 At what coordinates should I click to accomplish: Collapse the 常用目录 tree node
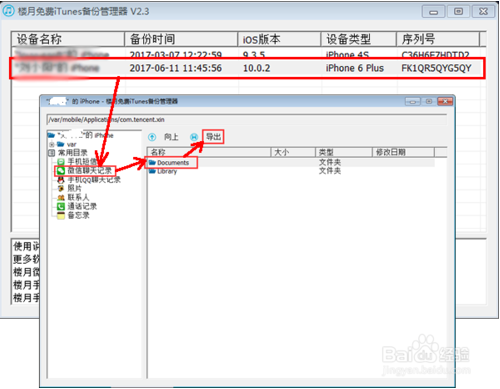(52, 153)
